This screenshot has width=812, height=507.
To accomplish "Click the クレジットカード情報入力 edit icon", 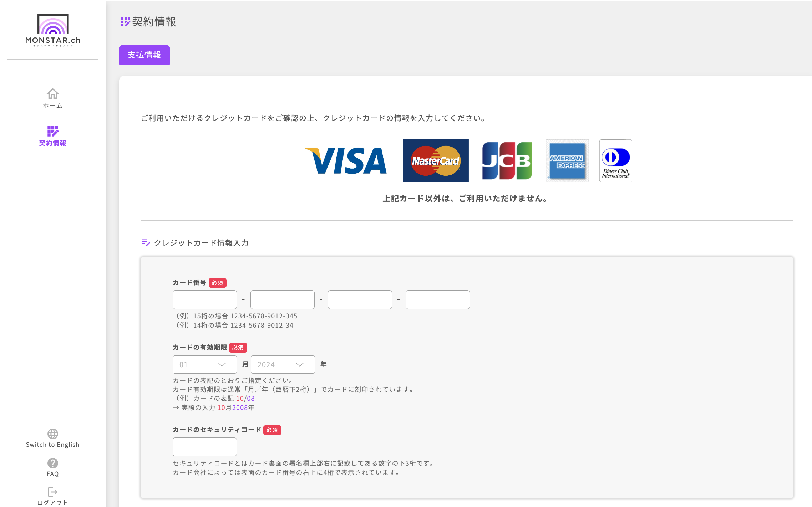I will (146, 243).
